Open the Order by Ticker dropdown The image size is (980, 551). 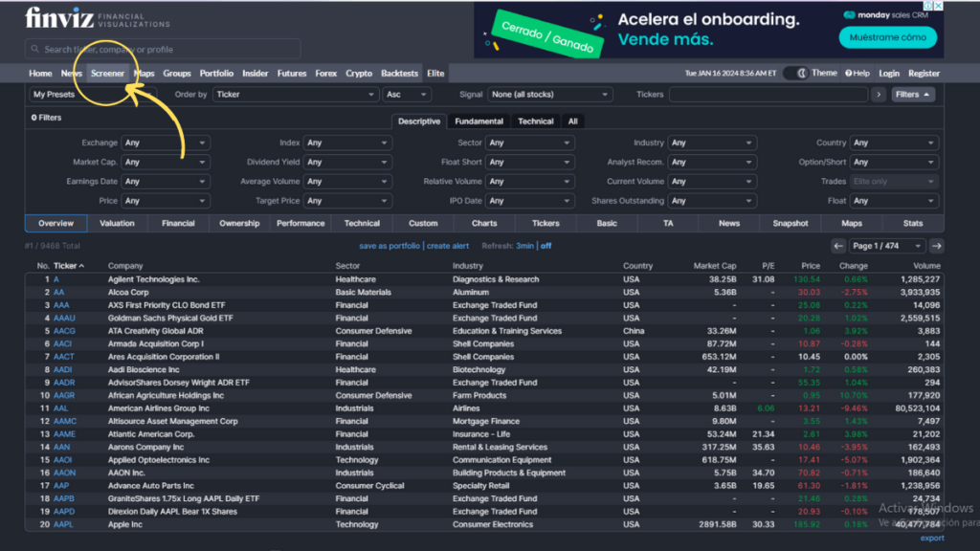(295, 95)
